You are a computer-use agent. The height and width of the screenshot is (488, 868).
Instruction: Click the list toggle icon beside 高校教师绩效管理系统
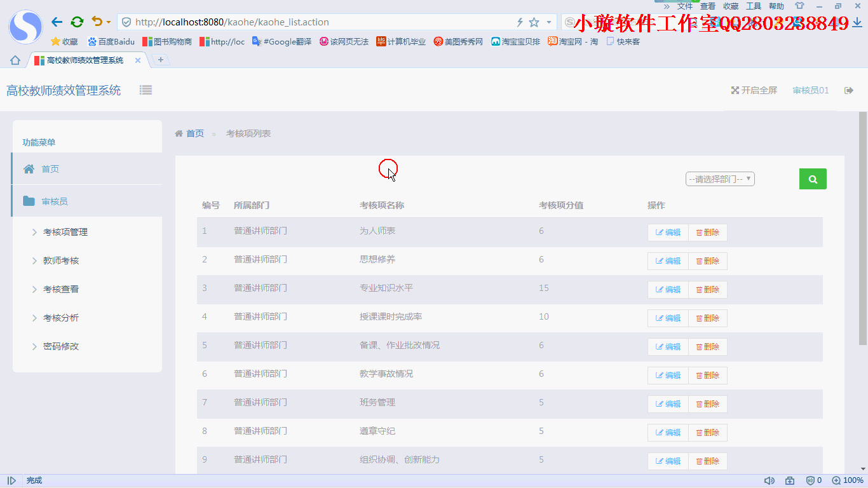pos(146,90)
